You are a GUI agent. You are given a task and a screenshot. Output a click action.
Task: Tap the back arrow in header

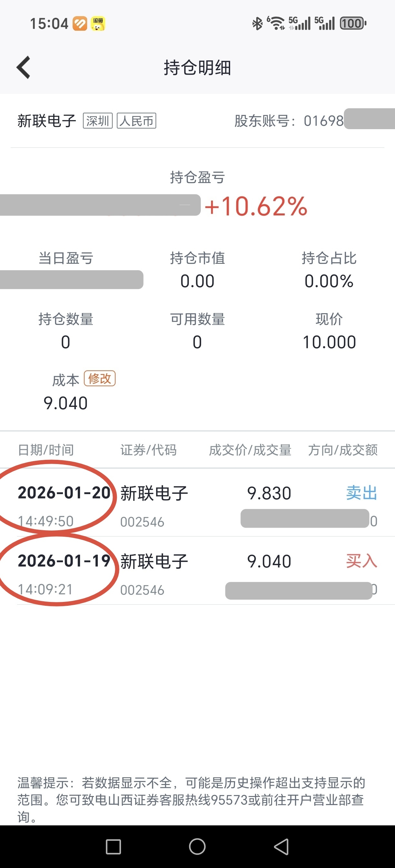point(24,67)
